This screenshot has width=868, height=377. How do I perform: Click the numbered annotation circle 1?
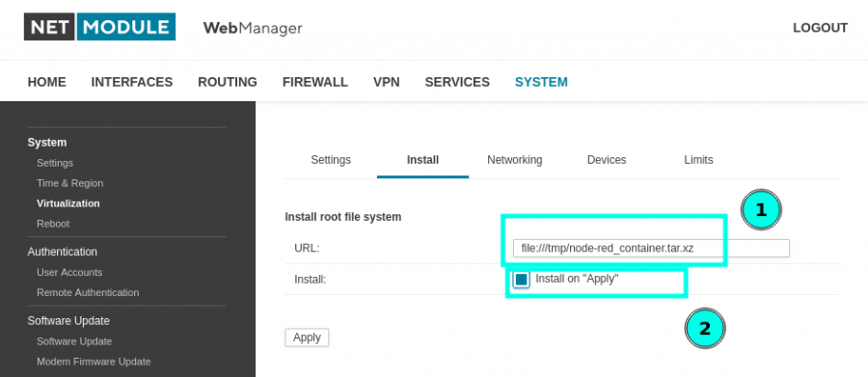(x=761, y=210)
